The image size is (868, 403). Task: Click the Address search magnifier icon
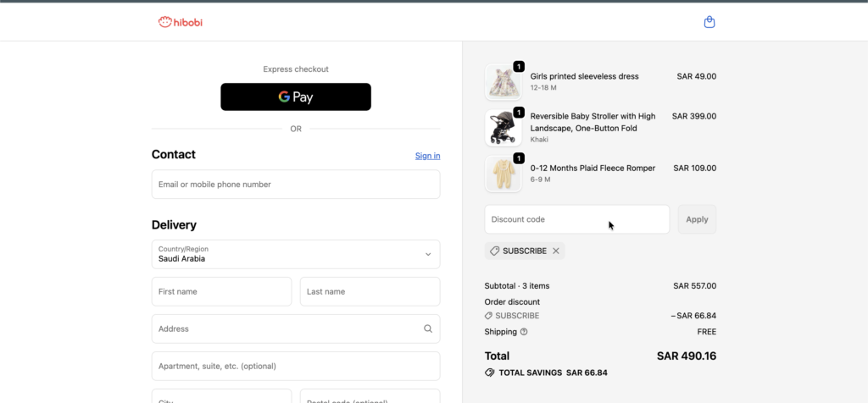(x=428, y=328)
